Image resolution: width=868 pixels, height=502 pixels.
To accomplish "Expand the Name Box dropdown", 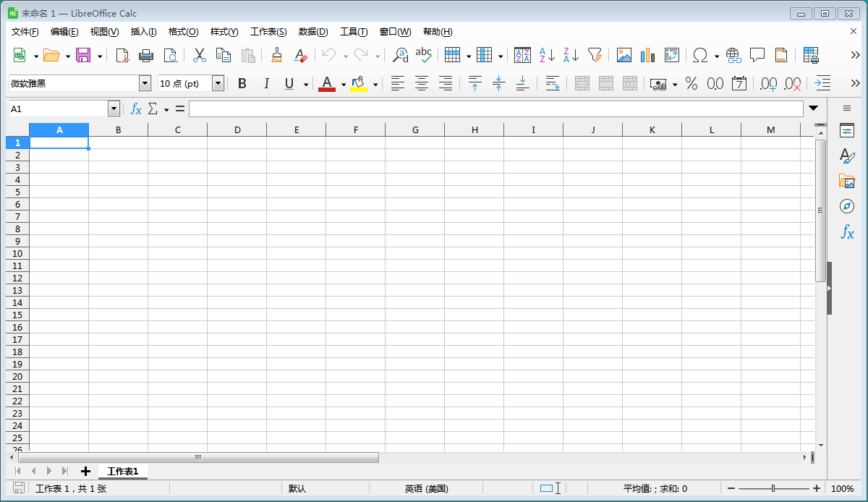I will pyautogui.click(x=114, y=109).
